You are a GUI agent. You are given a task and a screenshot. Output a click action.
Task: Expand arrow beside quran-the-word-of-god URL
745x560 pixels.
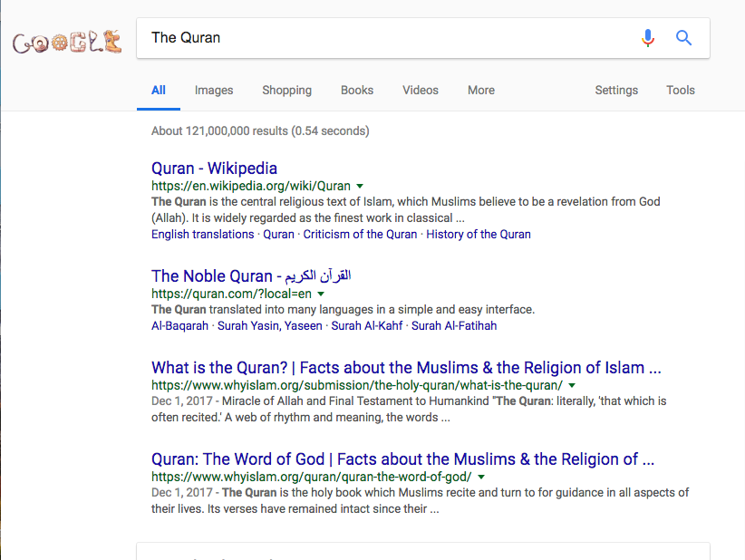pos(481,477)
